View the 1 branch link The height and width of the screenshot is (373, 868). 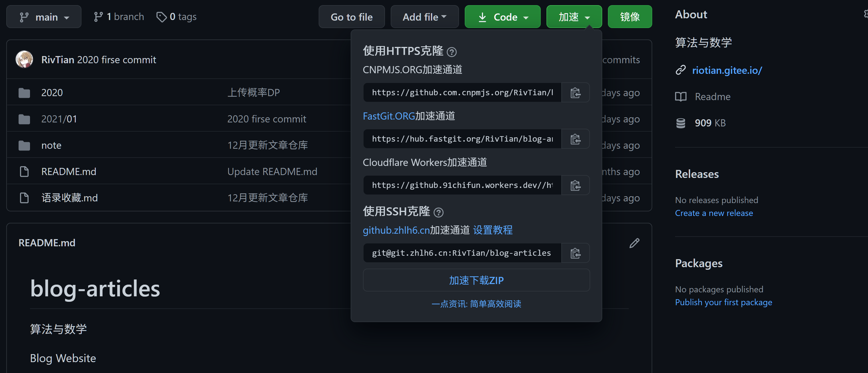click(x=119, y=17)
